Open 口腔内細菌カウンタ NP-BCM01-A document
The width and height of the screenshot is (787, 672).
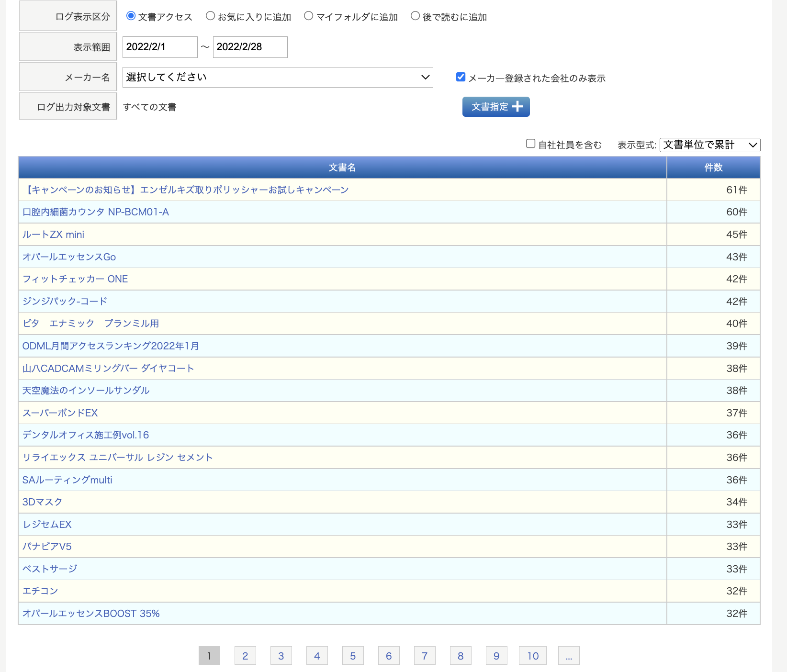pyautogui.click(x=96, y=212)
